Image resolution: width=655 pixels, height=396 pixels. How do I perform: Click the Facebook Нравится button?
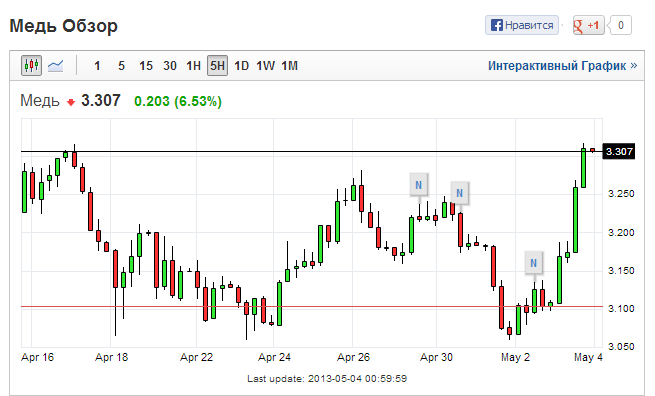[522, 25]
